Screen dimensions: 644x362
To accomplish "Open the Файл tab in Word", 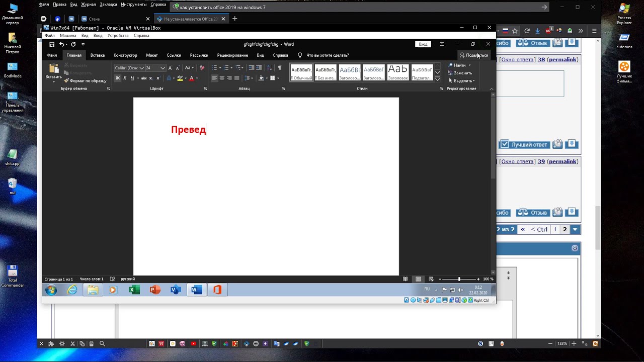I will pyautogui.click(x=52, y=55).
